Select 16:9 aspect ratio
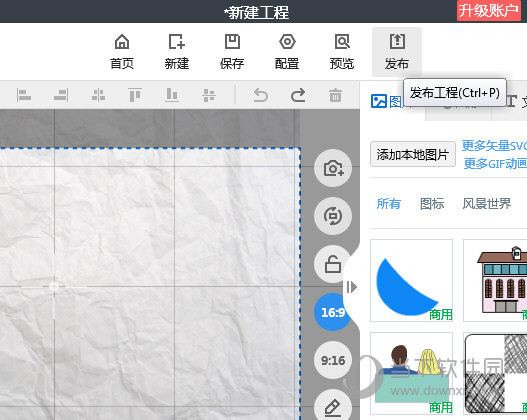The width and height of the screenshot is (527, 420). 332,312
